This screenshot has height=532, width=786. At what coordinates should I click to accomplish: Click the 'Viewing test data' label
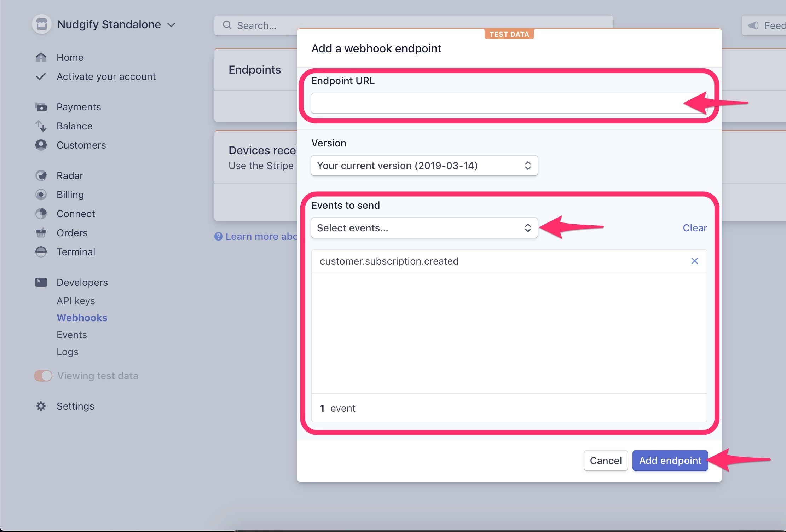click(98, 376)
